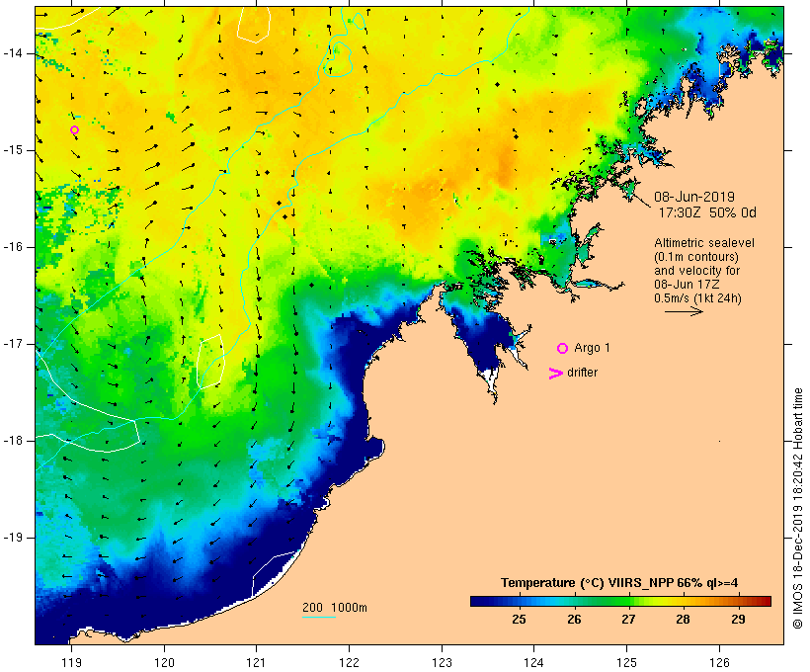
Task: Select the 'Argo 1' legend label
Action: tap(592, 348)
